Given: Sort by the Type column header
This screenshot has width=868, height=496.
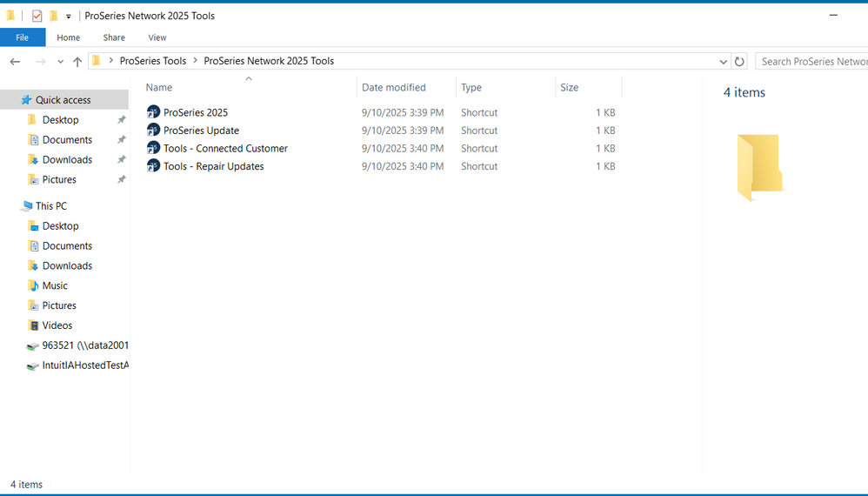Looking at the screenshot, I should [471, 88].
